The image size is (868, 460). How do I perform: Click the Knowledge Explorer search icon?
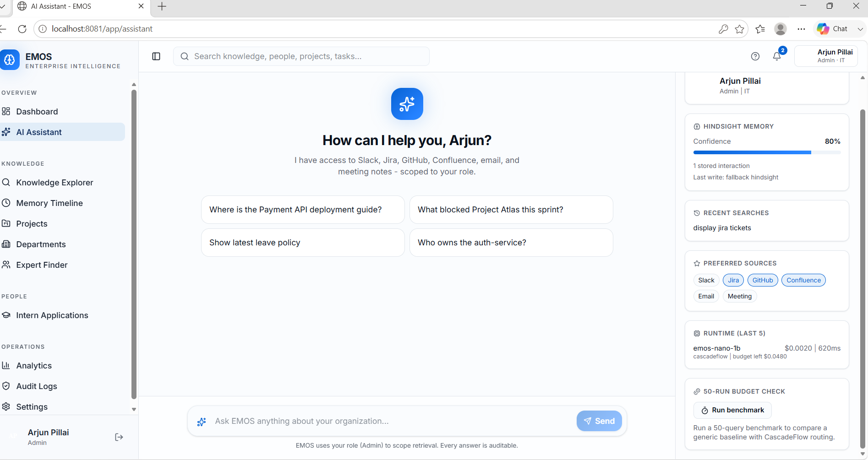point(6,182)
